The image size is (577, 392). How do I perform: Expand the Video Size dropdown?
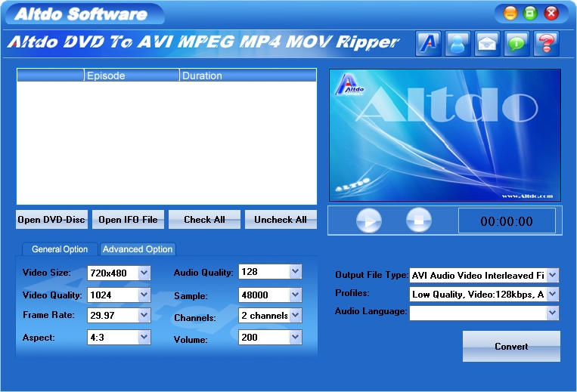click(144, 273)
